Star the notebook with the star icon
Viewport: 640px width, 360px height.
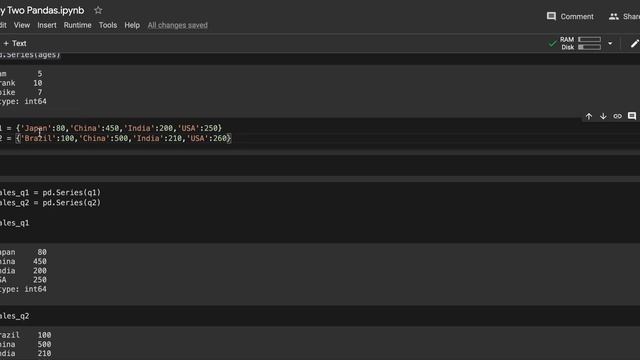tap(98, 11)
